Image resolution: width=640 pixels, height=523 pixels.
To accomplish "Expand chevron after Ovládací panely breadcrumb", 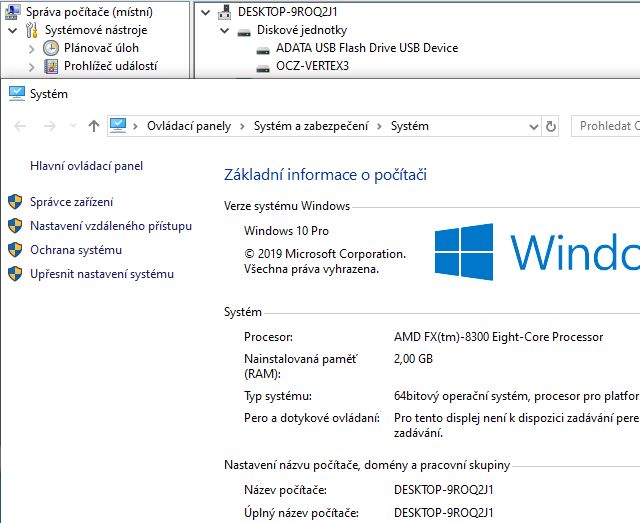I will (242, 127).
